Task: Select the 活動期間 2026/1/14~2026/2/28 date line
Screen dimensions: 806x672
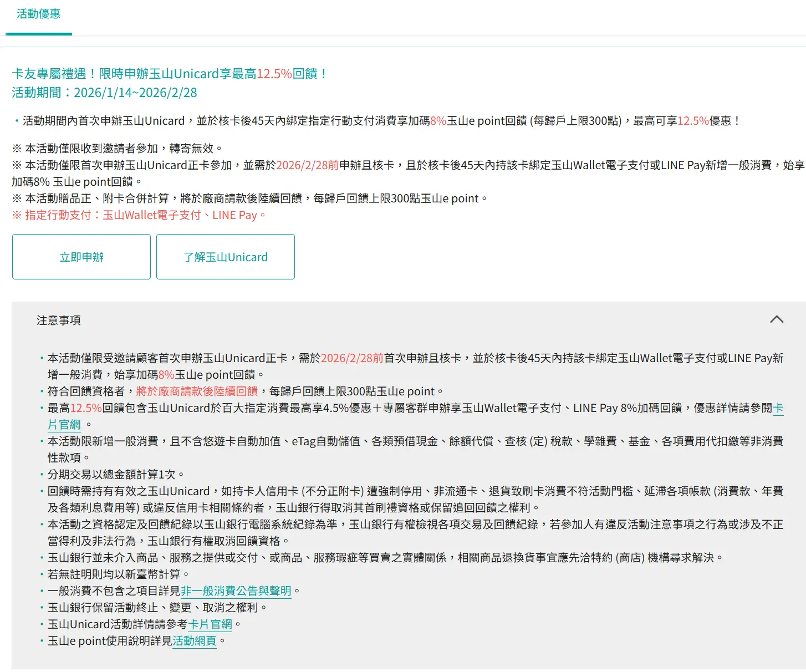Action: pos(104,93)
